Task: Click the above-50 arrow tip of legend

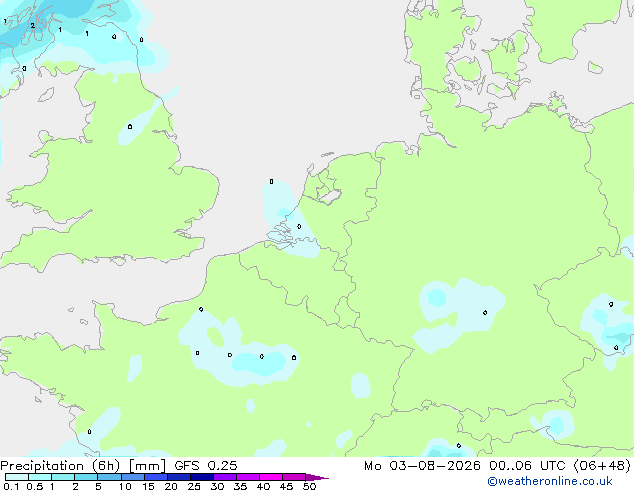Action: (x=317, y=477)
